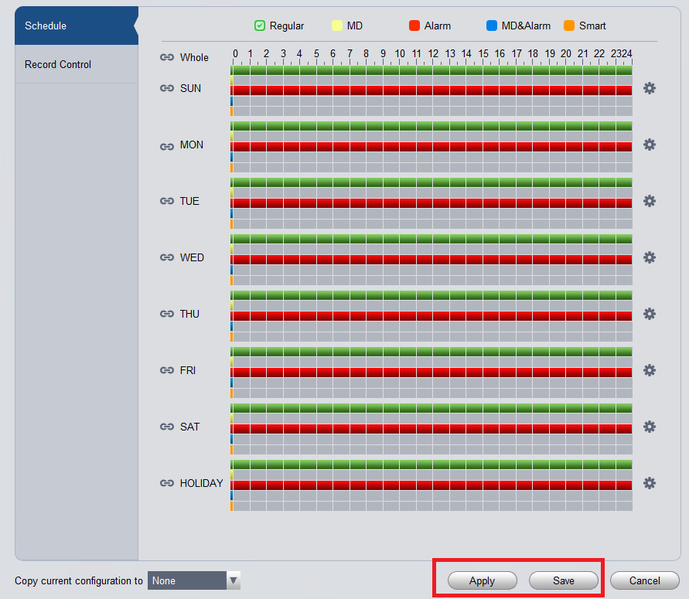Pick the red Alarm color swatch

pyautogui.click(x=414, y=26)
